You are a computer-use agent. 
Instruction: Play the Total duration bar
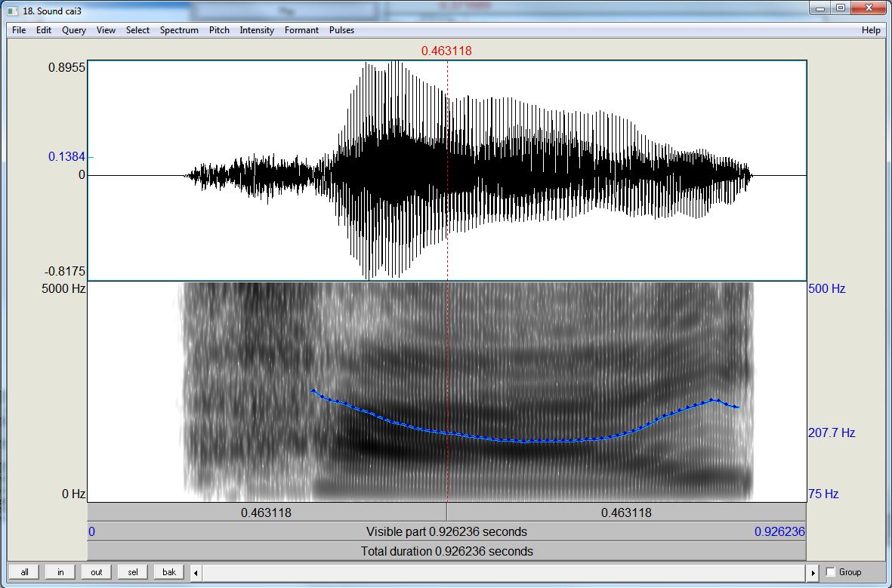click(446, 551)
